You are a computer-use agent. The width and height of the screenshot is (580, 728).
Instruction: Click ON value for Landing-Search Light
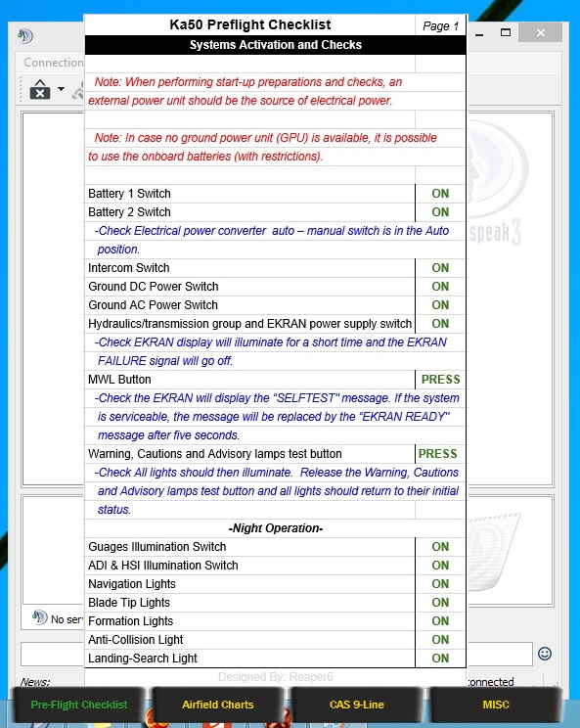tap(440, 658)
